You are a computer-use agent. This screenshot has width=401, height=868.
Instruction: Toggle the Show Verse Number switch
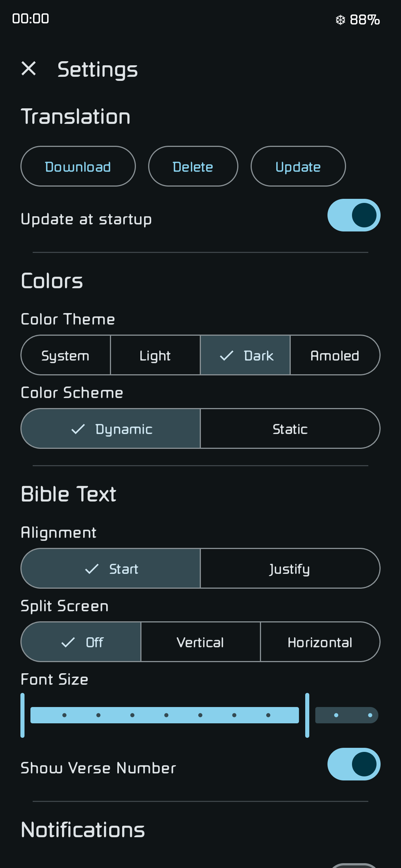click(x=354, y=764)
